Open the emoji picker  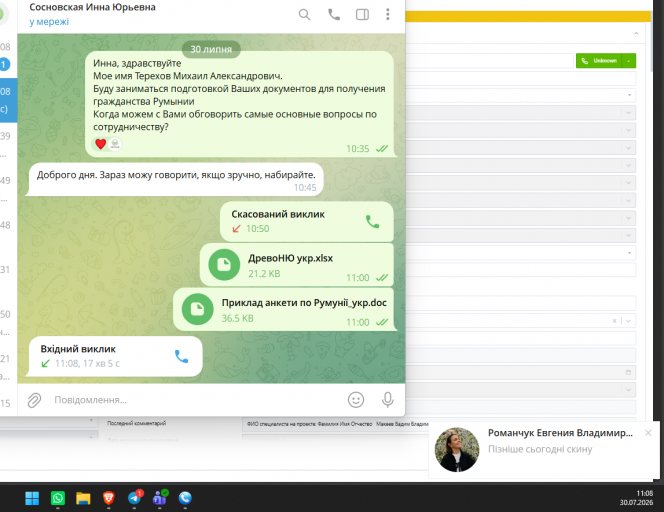click(x=356, y=399)
